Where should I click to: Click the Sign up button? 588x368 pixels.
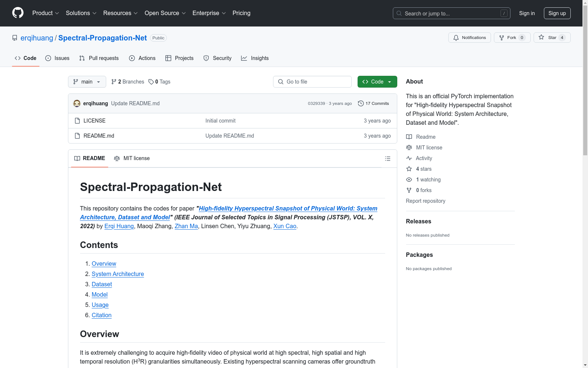coord(557,13)
